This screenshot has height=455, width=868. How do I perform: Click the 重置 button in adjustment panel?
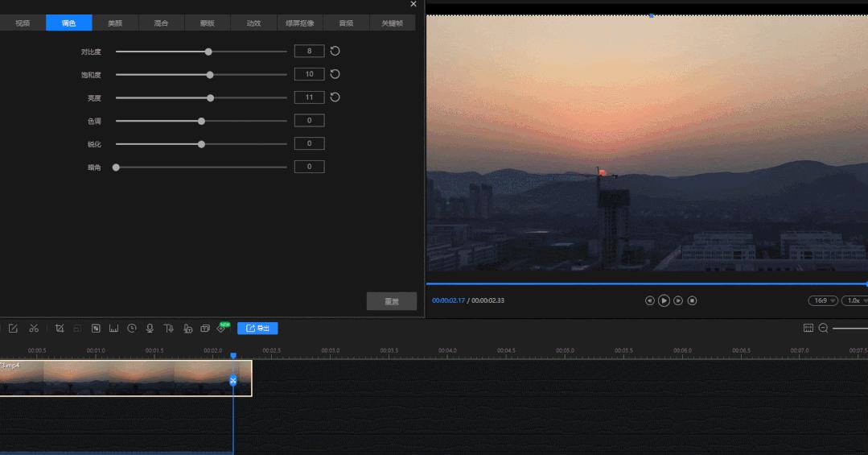pyautogui.click(x=392, y=302)
